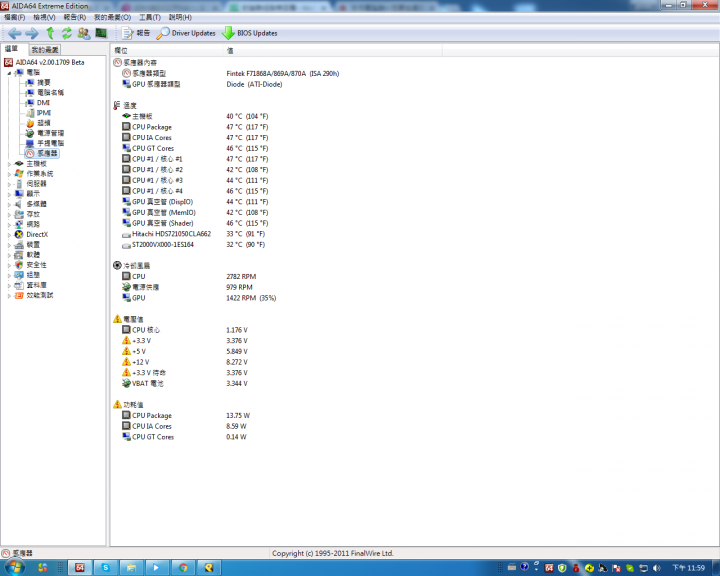Open the Windows Start button
Image resolution: width=720 pixels, height=576 pixels.
click(x=14, y=568)
